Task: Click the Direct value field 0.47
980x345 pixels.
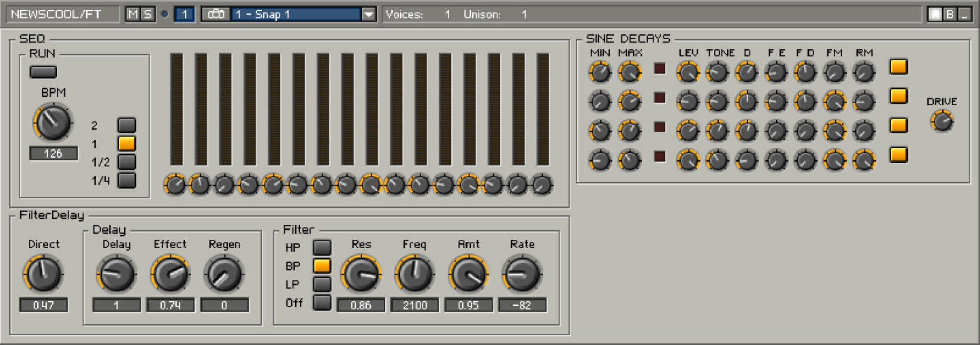Action: [43, 305]
